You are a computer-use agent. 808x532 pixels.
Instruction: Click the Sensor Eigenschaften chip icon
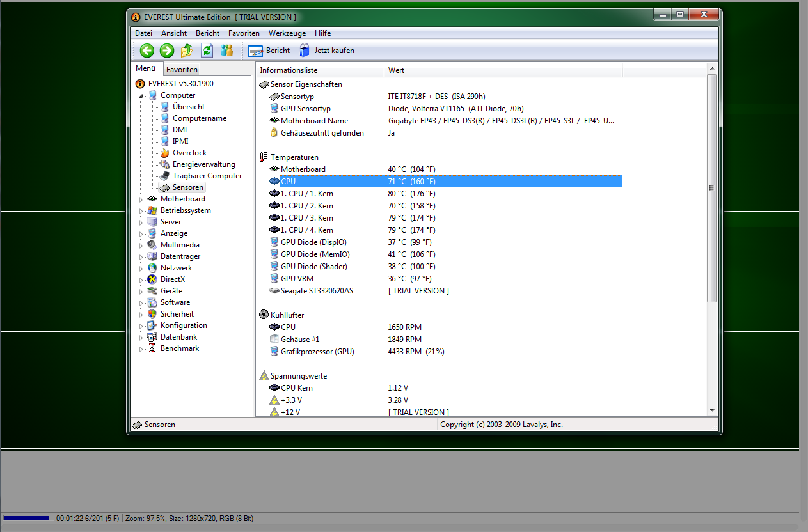(264, 84)
